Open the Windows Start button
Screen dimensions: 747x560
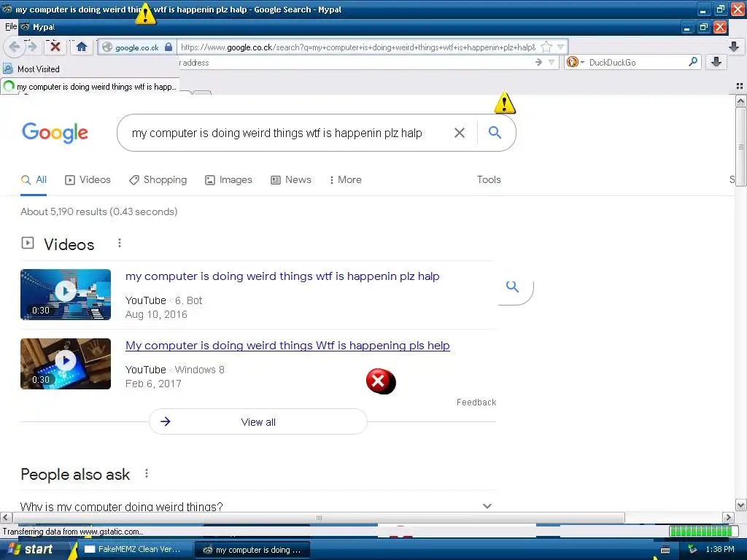(31, 549)
